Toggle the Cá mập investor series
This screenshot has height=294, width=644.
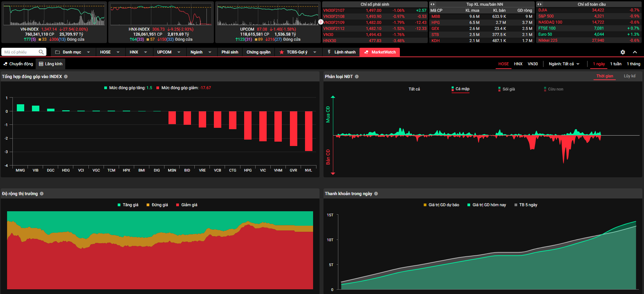pyautogui.click(x=460, y=89)
